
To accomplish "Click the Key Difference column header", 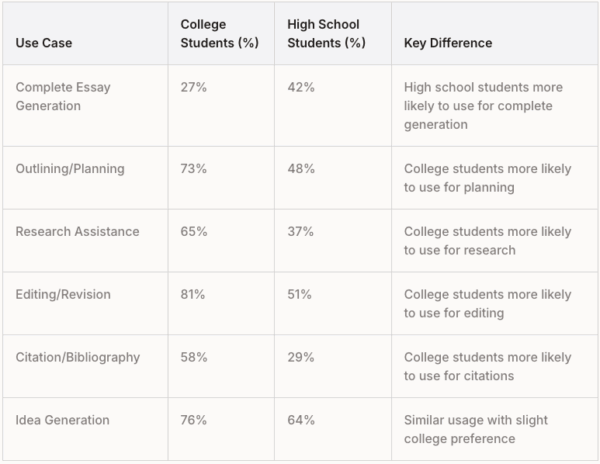I will point(448,44).
